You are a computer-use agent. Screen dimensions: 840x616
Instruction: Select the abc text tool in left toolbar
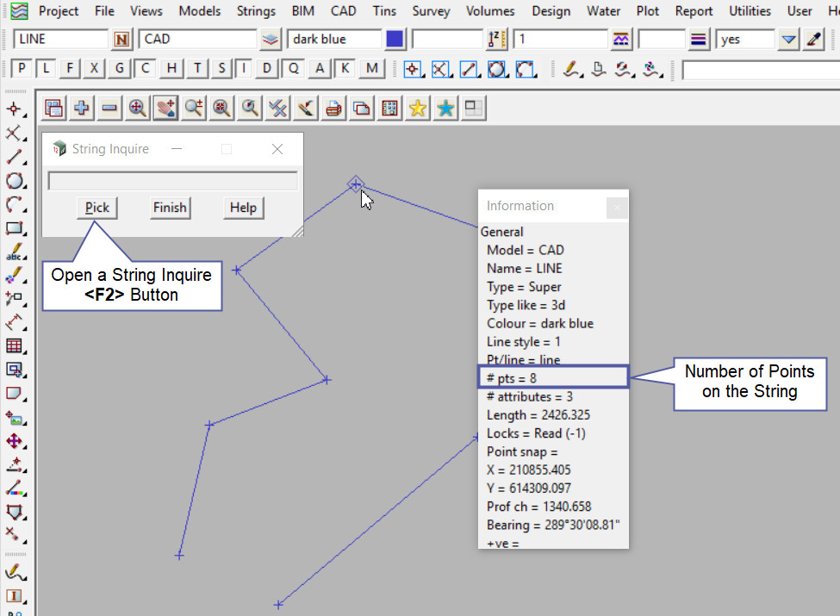point(14,253)
